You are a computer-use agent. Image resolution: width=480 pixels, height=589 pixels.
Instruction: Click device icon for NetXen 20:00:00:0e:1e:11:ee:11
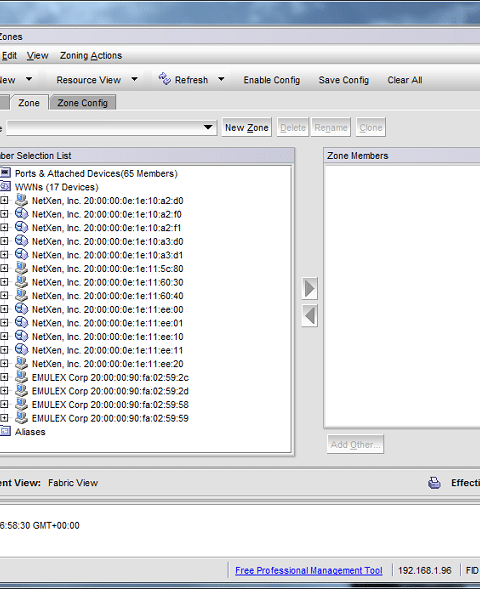(22, 350)
